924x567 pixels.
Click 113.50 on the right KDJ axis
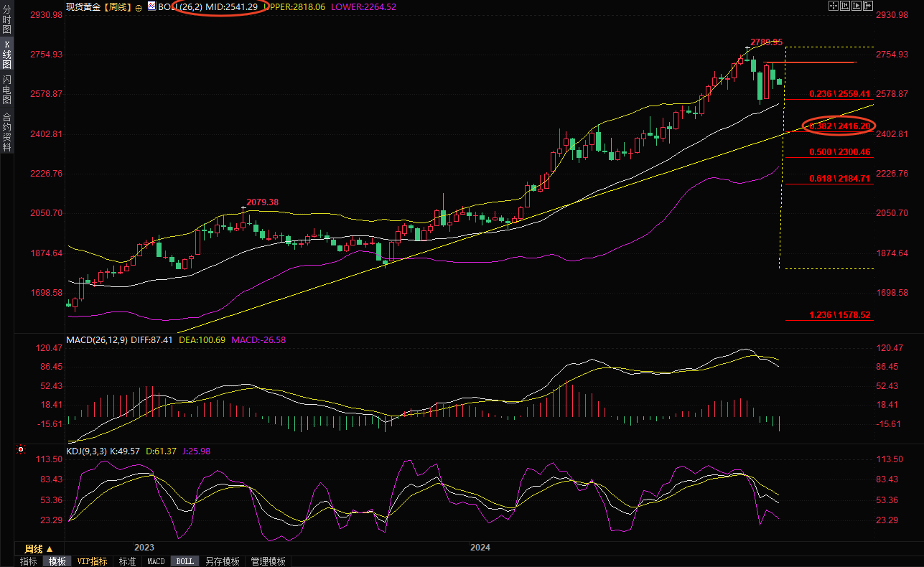889,459
